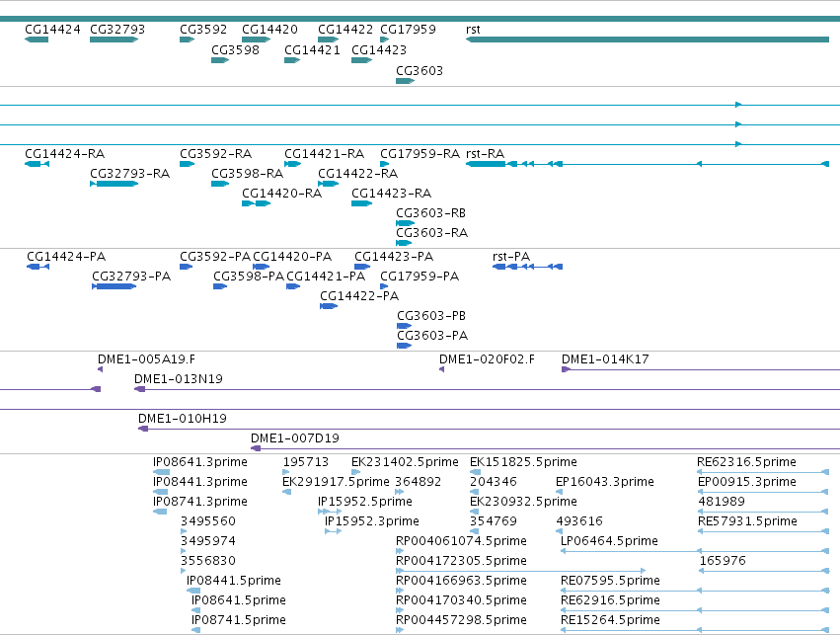Screen dimensions: 840x635
Task: Click the EK291917.5prime EST label
Action: pyautogui.click(x=336, y=482)
